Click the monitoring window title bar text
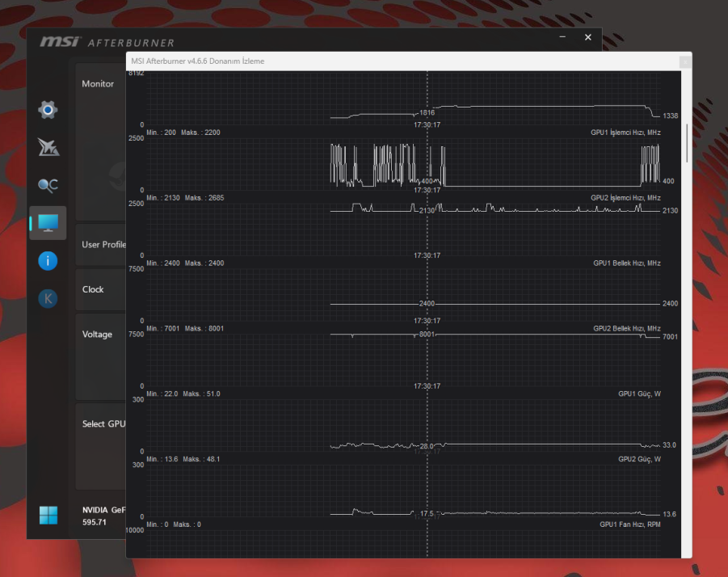 [198, 61]
